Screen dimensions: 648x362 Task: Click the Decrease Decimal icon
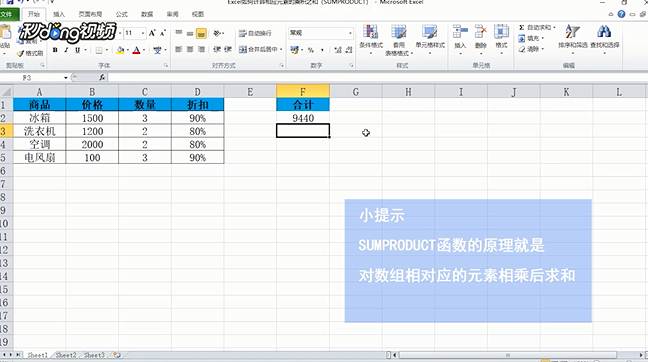click(x=349, y=50)
